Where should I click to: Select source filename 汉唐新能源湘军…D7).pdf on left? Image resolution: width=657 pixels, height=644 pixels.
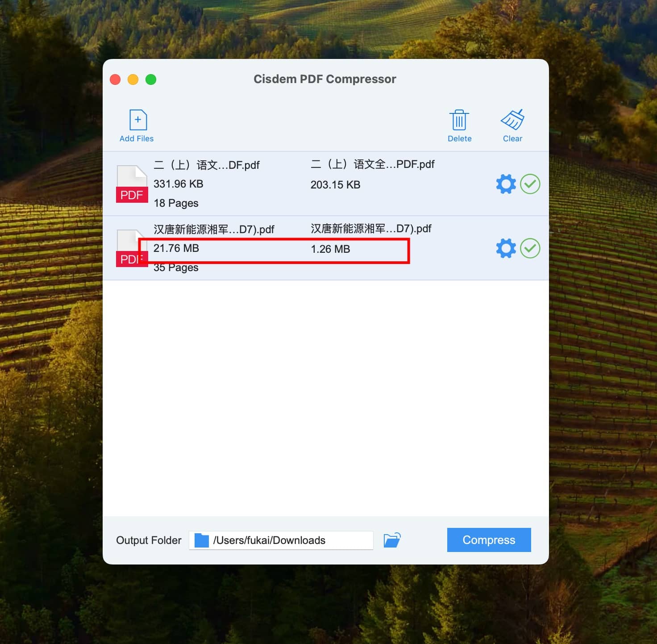(214, 230)
